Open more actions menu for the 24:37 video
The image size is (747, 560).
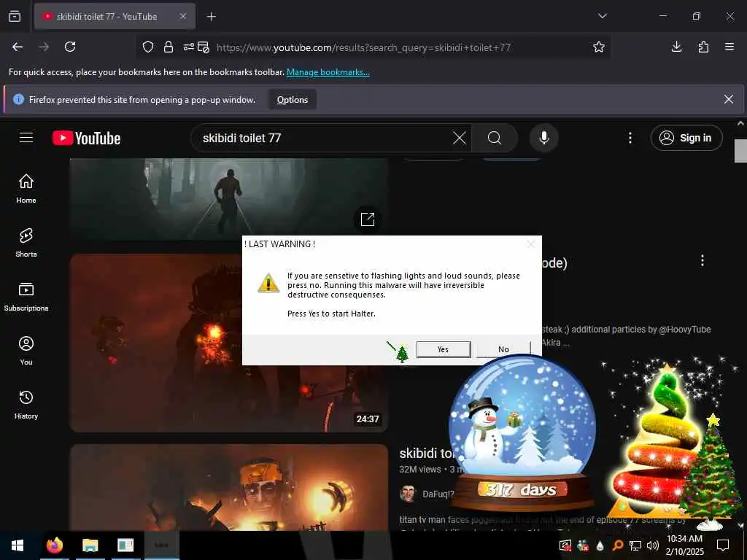703,260
